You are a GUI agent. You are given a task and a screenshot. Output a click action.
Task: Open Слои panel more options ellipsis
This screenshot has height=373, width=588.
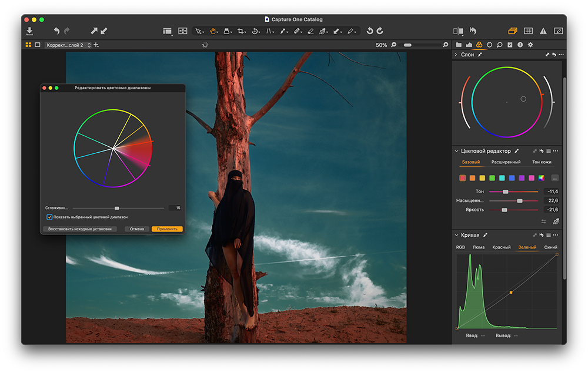pyautogui.click(x=561, y=55)
